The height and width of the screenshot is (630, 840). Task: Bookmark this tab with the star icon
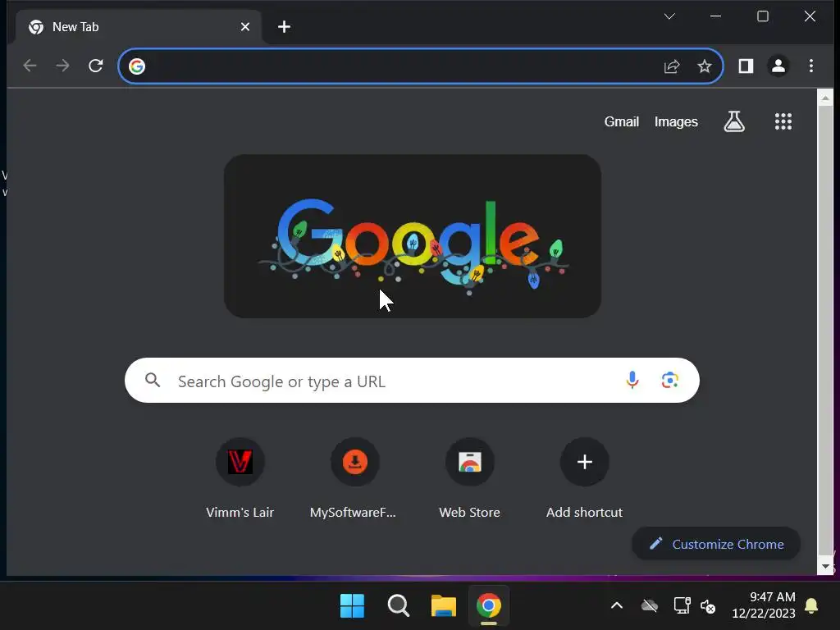point(705,66)
